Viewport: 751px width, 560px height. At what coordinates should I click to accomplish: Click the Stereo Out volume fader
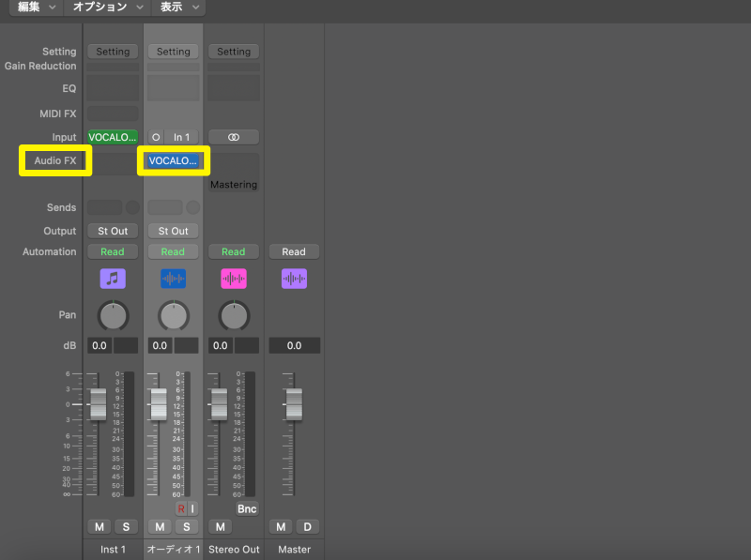pyautogui.click(x=219, y=404)
